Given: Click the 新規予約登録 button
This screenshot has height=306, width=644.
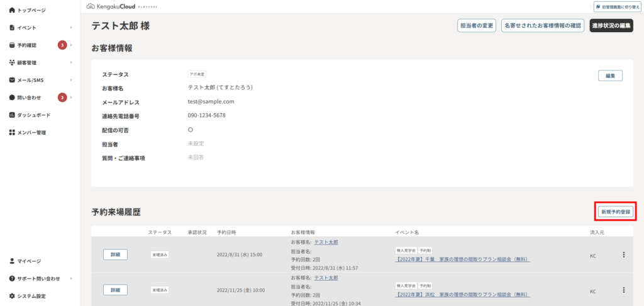Looking at the screenshot, I should coord(615,212).
